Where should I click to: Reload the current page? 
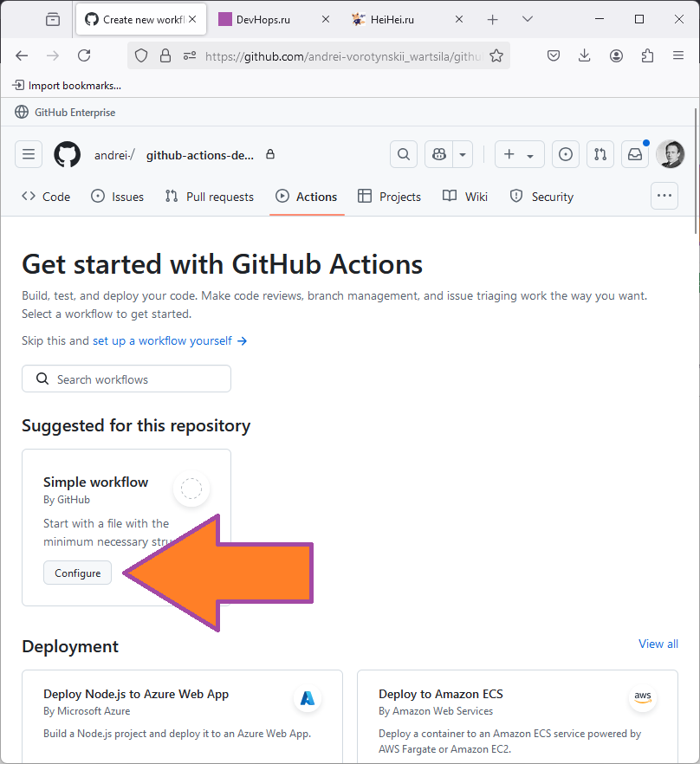point(84,55)
